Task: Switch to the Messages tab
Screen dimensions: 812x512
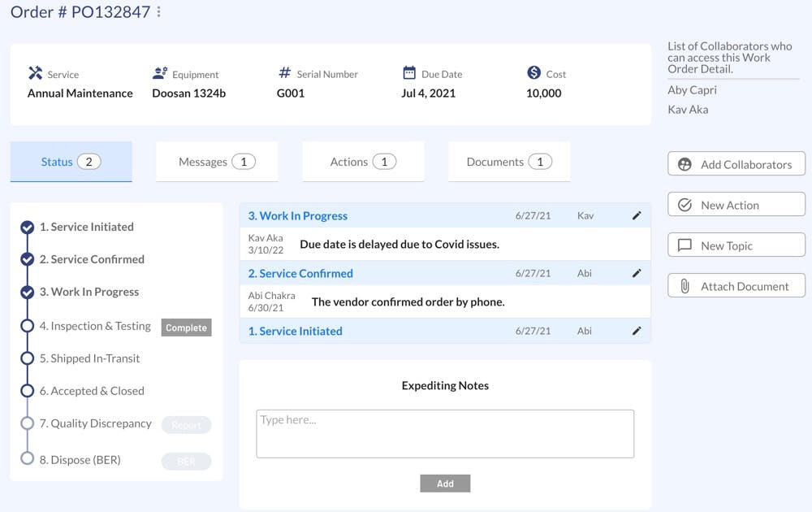Action: coord(217,162)
